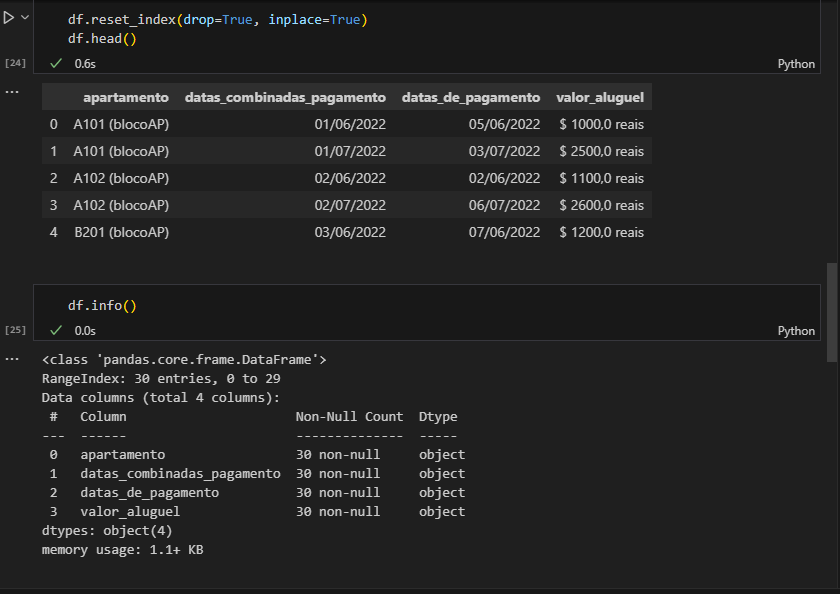Select payment date 07/06/2022
The image size is (840, 594).
[x=504, y=232]
